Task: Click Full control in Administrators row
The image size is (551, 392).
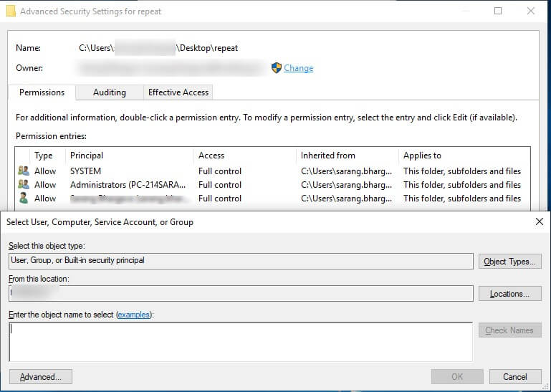Action: (220, 185)
